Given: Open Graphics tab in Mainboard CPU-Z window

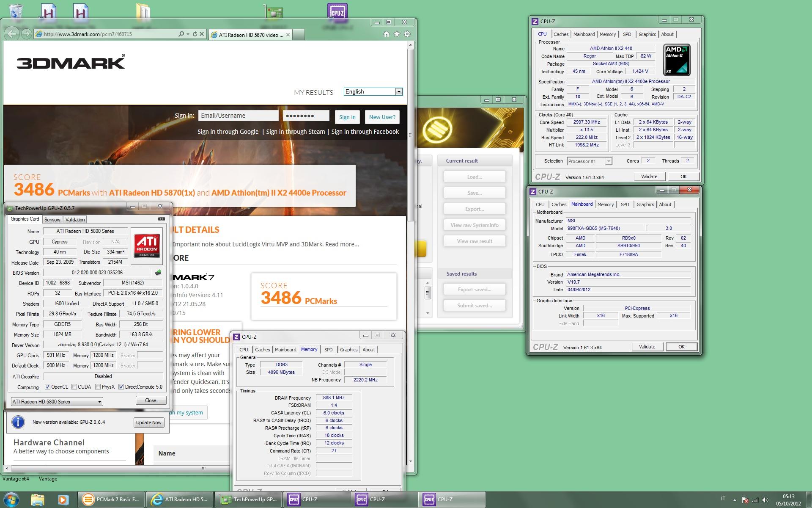Looking at the screenshot, I should point(645,204).
